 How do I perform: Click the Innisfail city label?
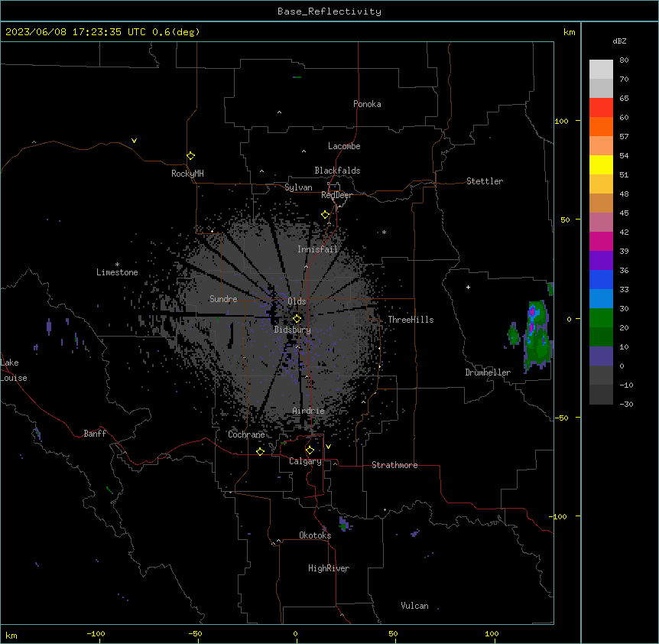(317, 249)
